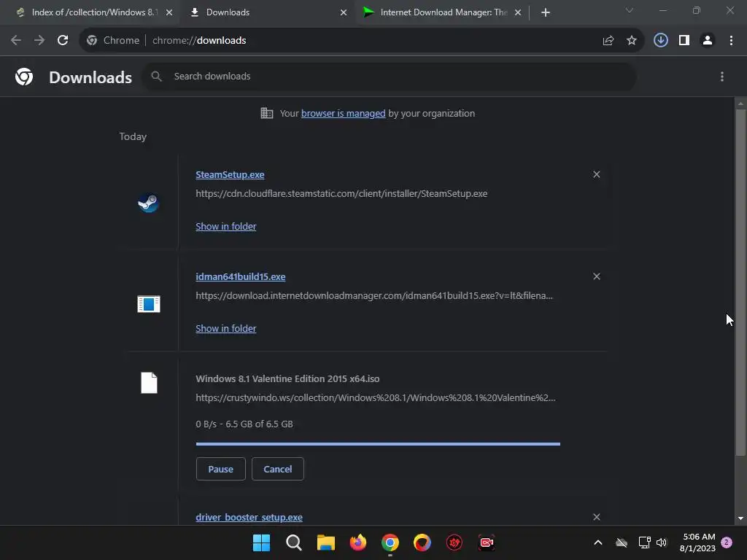This screenshot has height=560, width=747.
Task: Click the crustywindo.ws ISO source URL
Action: click(376, 397)
